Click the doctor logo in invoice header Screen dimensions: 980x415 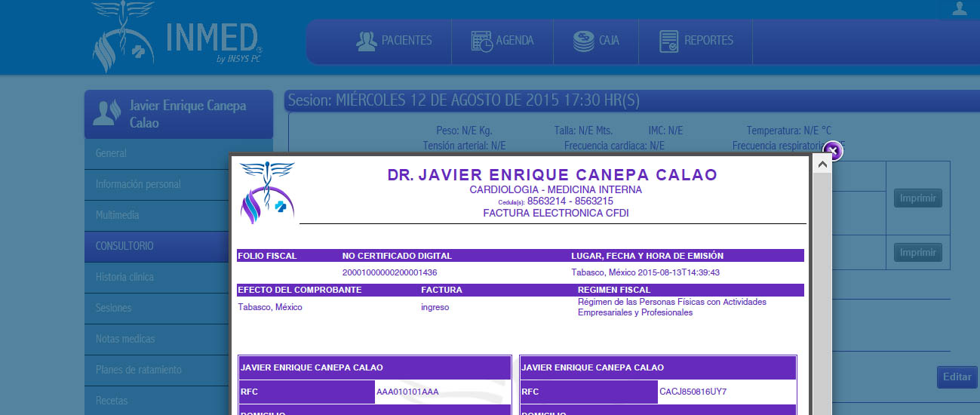tap(267, 193)
